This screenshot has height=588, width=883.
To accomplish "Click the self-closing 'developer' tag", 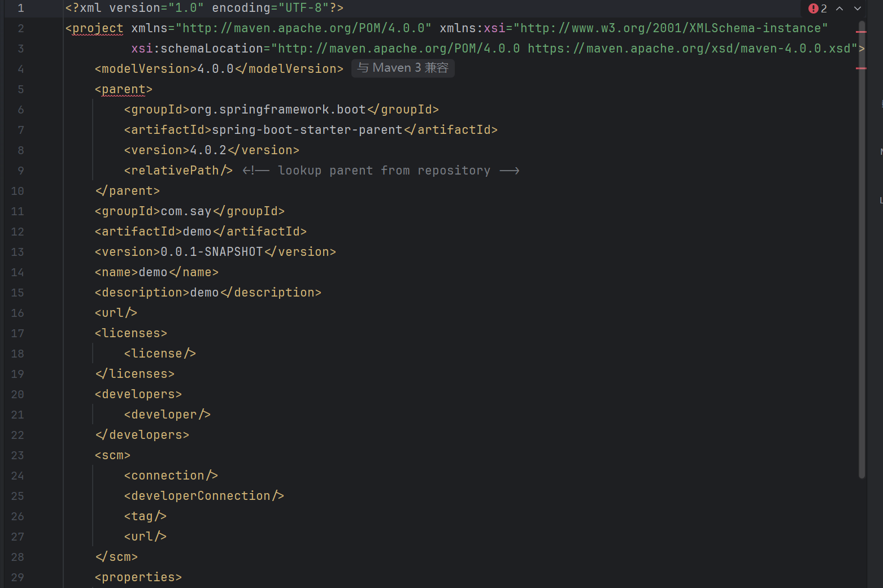I will pos(168,415).
